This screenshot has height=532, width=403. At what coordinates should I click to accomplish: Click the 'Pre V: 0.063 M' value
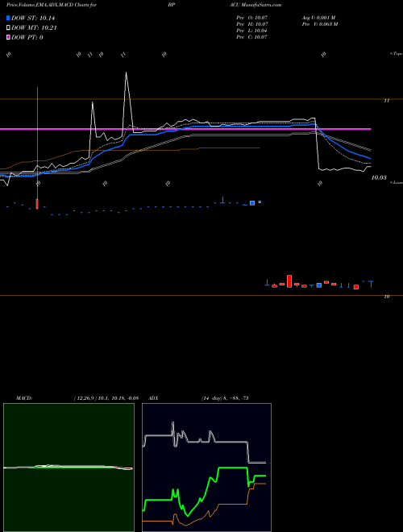click(319, 24)
